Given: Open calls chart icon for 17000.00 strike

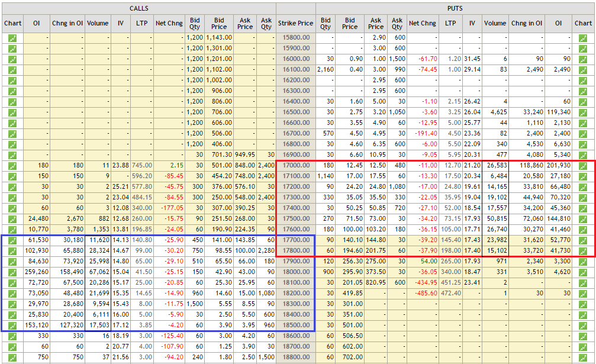Looking at the screenshot, I should tap(12, 166).
